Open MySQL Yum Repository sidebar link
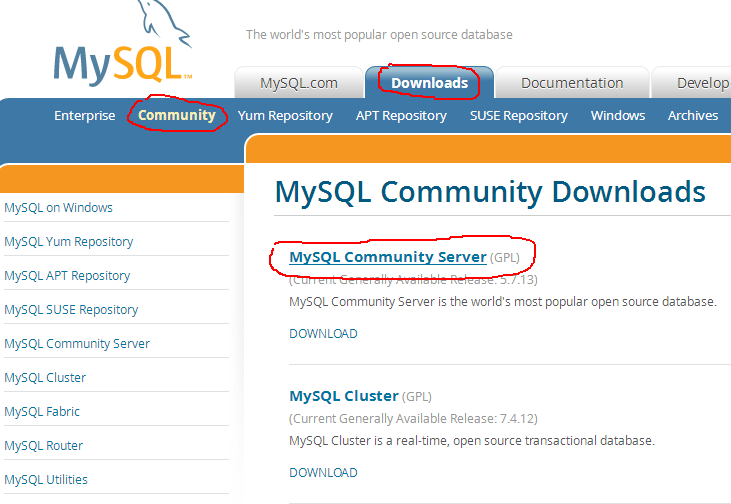This screenshot has height=504, width=731. click(x=69, y=242)
